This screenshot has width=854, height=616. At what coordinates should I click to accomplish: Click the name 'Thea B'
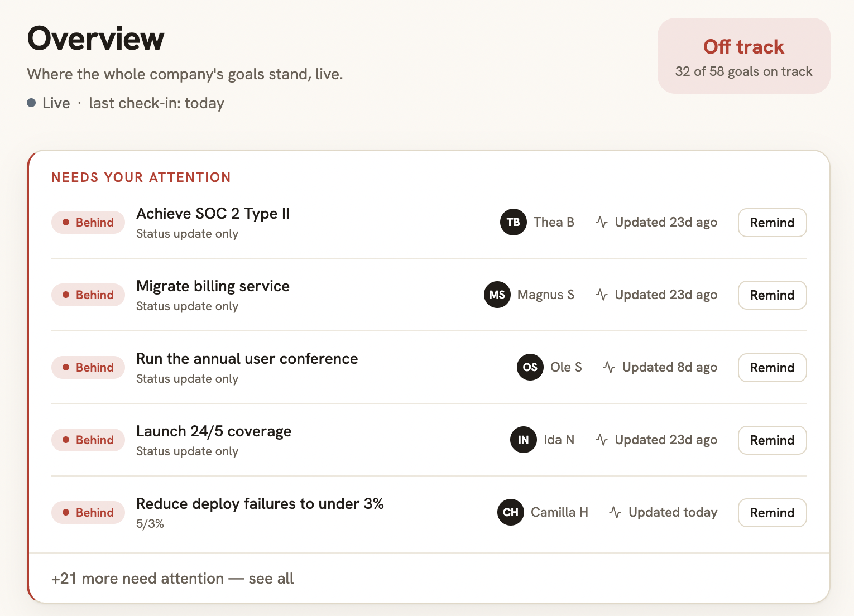[x=554, y=222]
